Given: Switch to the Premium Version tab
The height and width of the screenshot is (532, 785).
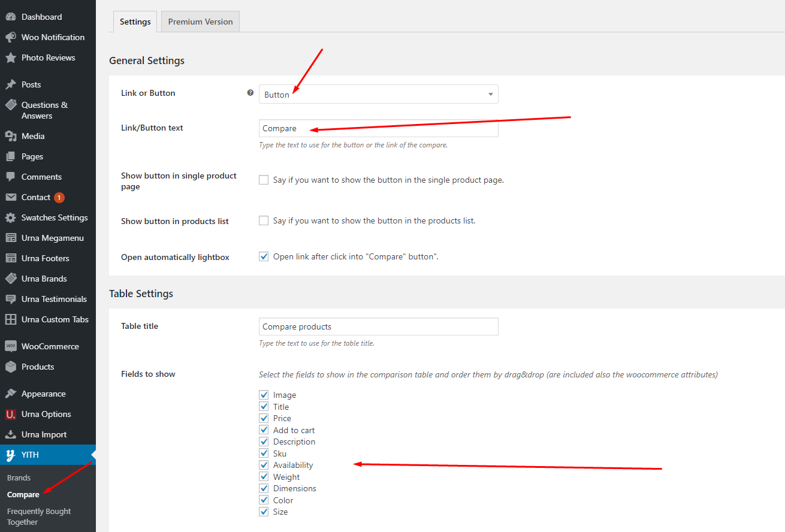Looking at the screenshot, I should point(200,22).
